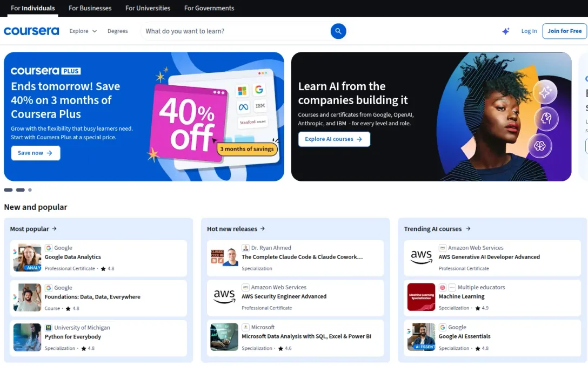
Task: Open the Machine Learning red thumbnail
Action: (x=421, y=297)
